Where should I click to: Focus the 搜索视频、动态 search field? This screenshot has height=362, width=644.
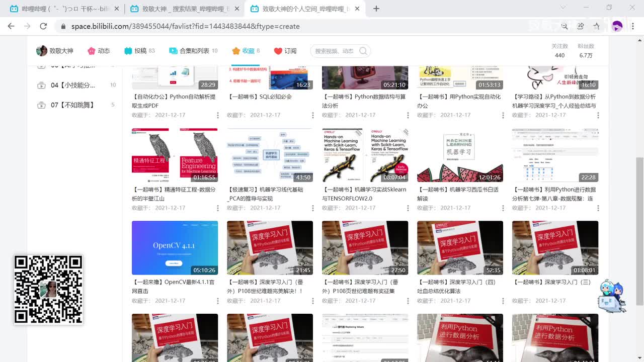point(335,51)
